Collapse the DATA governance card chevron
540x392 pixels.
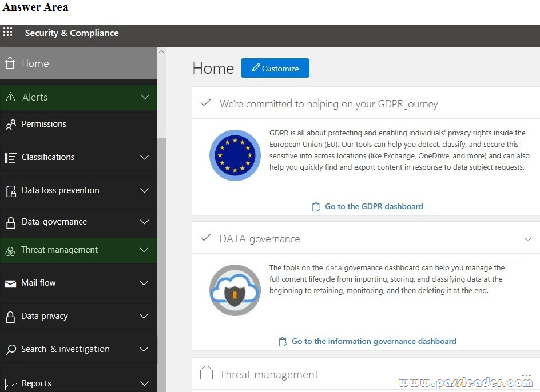528,239
